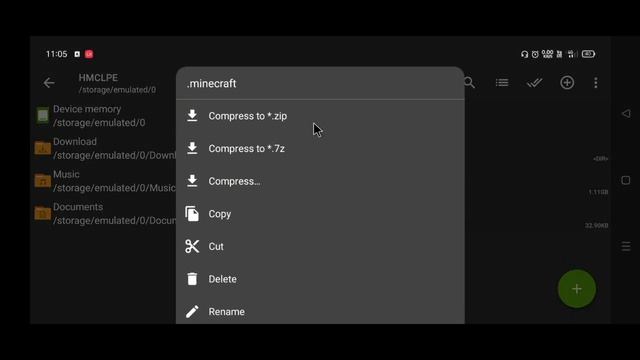The height and width of the screenshot is (360, 640).
Task: Click the pencil rename icon
Action: (x=192, y=311)
